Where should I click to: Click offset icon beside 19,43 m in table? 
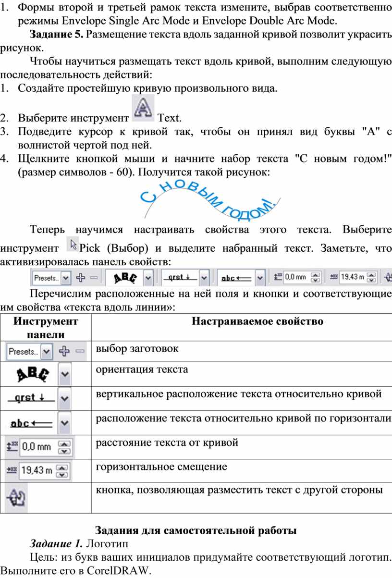[11, 470]
